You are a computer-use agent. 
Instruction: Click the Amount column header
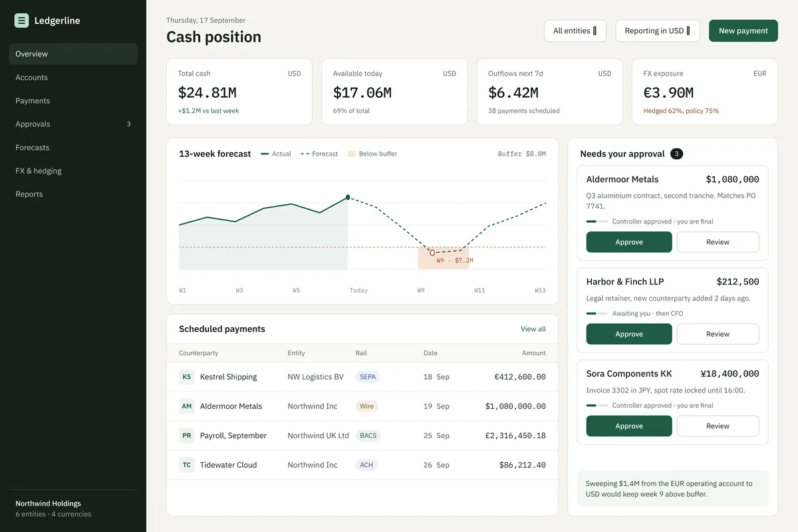point(534,353)
